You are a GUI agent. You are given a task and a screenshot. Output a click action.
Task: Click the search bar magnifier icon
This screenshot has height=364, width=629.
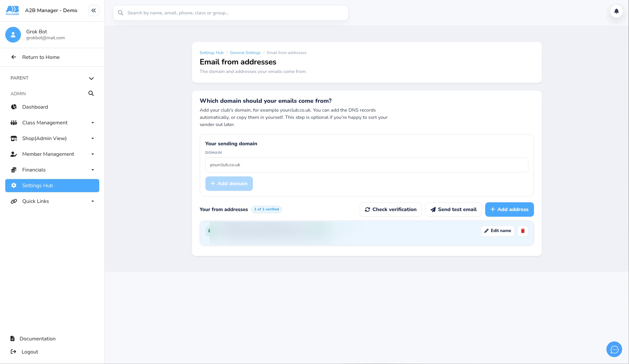(x=121, y=13)
